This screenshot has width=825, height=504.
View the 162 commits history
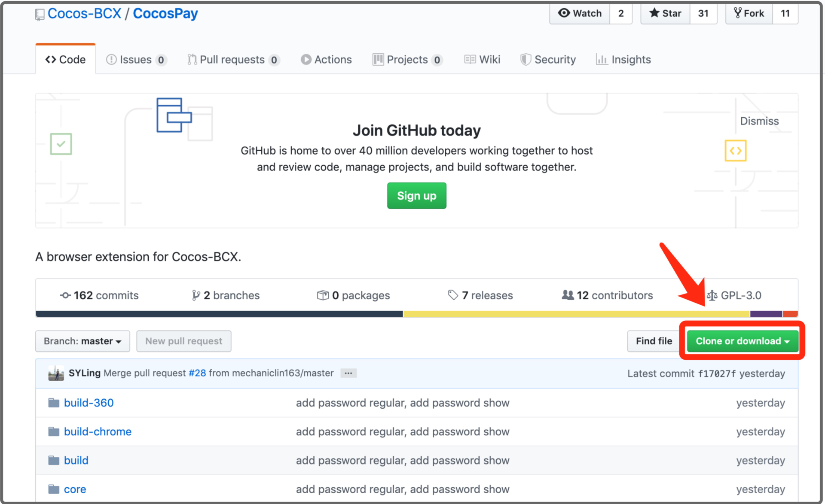(99, 295)
